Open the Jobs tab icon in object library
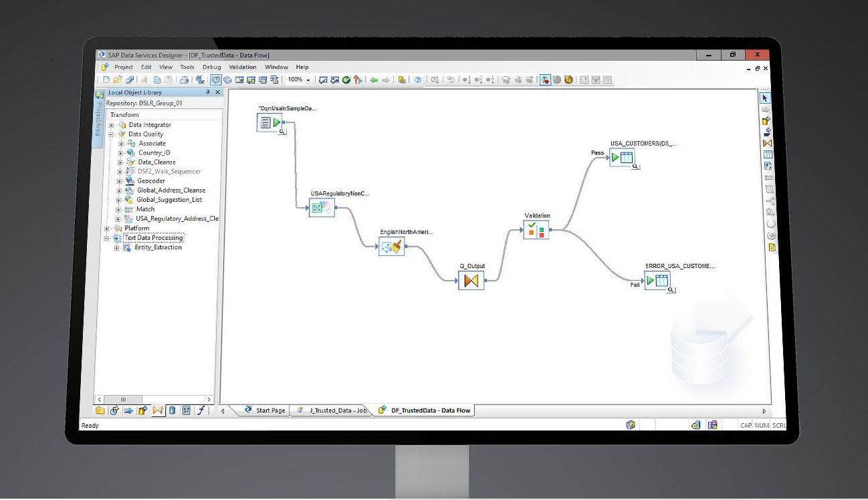 click(114, 410)
